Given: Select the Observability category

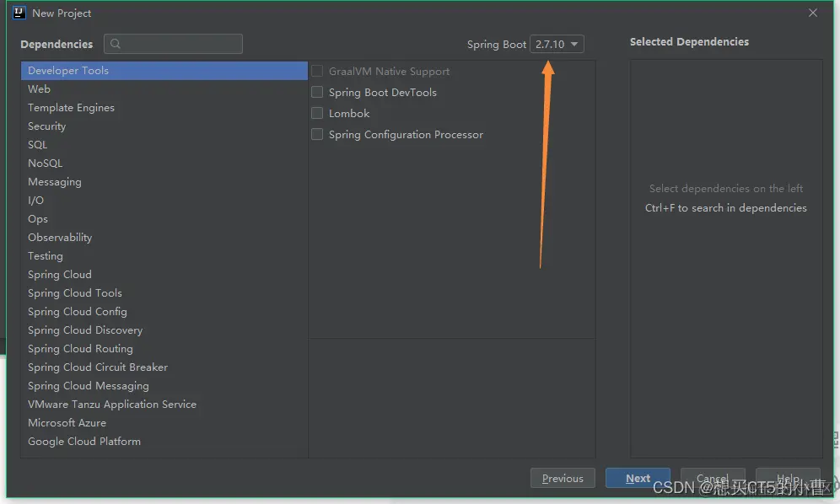Looking at the screenshot, I should 164,238.
